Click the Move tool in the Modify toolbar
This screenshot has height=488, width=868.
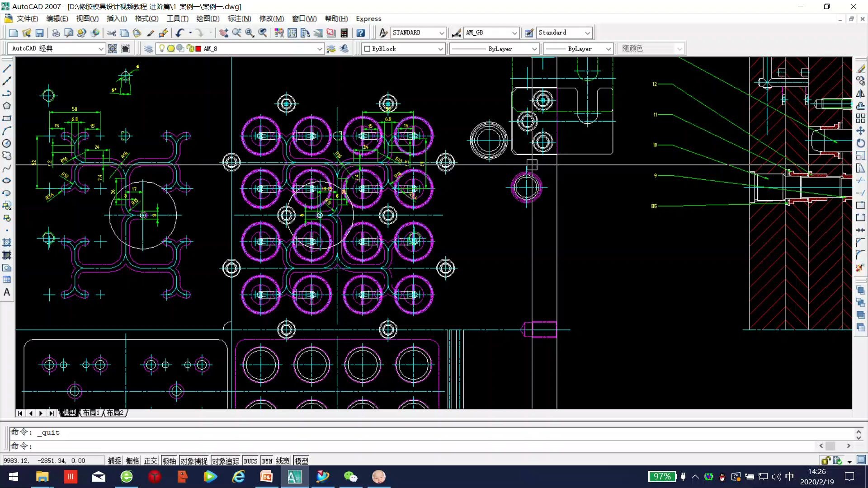(x=860, y=131)
